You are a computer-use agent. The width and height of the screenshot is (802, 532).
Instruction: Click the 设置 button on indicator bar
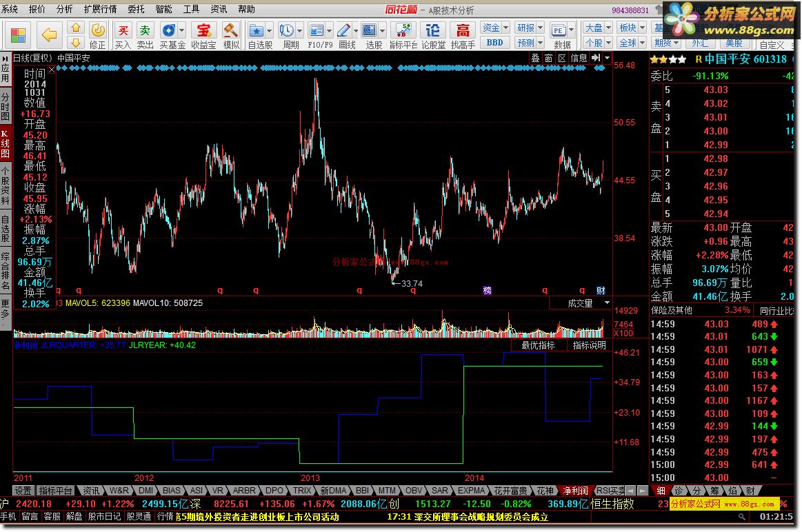pyautogui.click(x=23, y=491)
